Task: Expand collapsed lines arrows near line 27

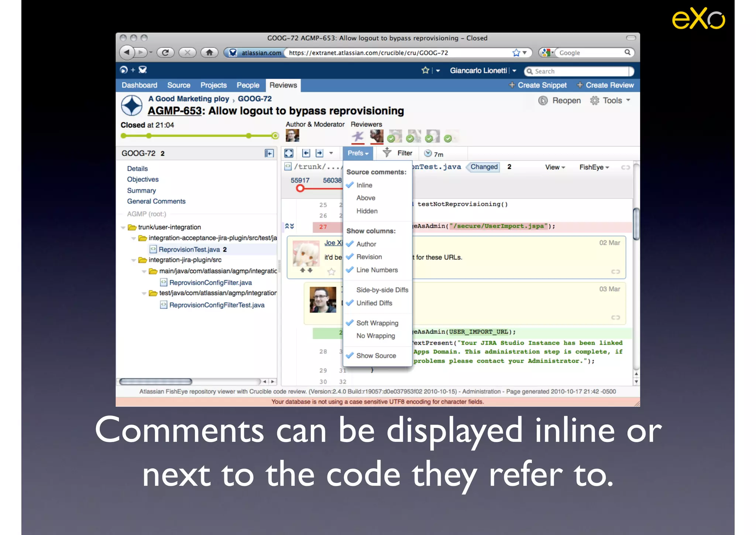Action: tap(289, 226)
